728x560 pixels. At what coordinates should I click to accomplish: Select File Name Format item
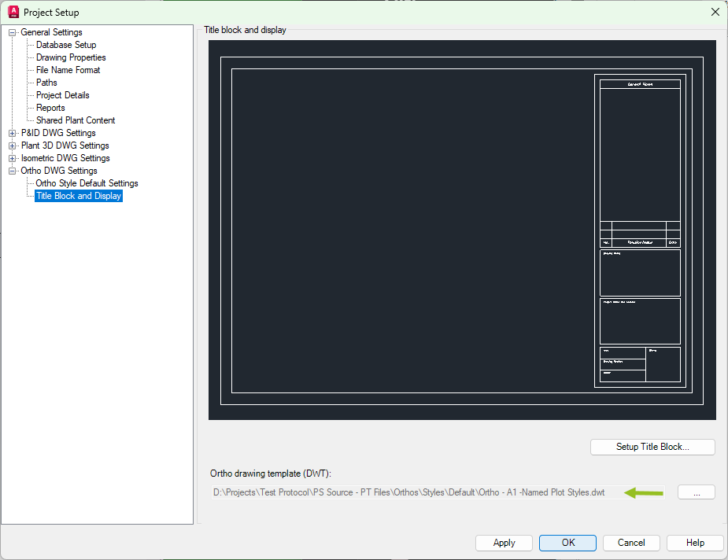pyautogui.click(x=68, y=70)
